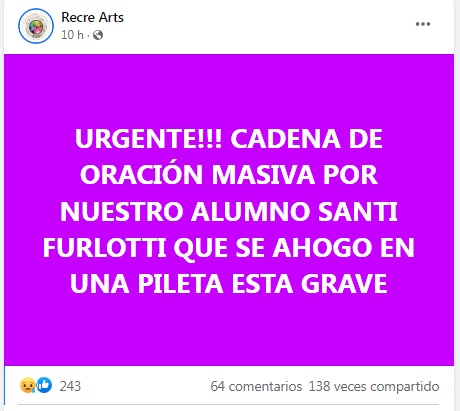Click the FURLOTTI name in the post

click(x=104, y=248)
